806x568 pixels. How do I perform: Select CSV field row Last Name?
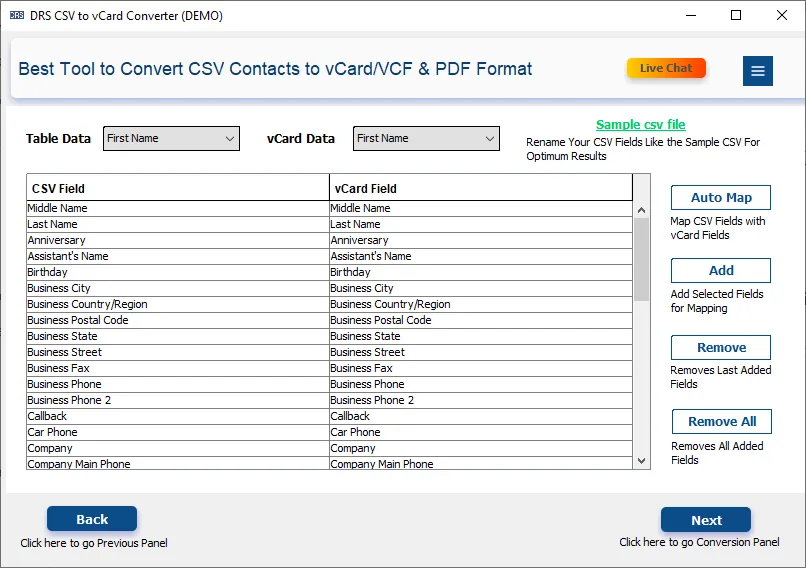(x=178, y=224)
